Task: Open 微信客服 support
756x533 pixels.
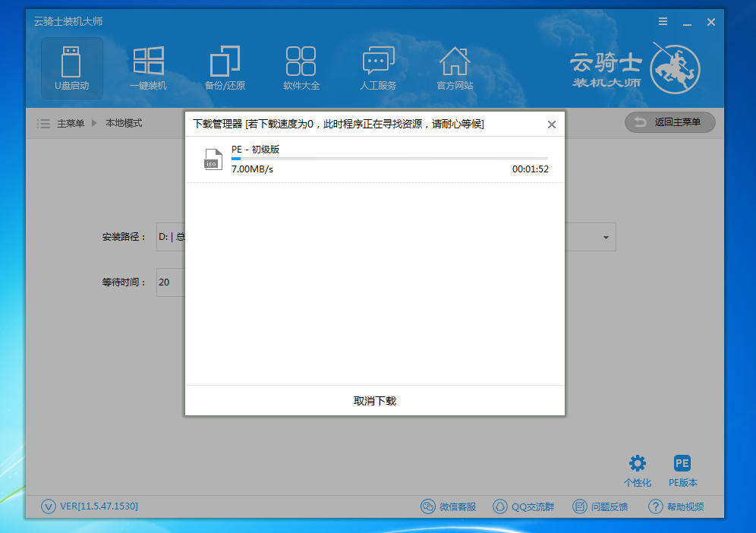Action: coord(449,506)
